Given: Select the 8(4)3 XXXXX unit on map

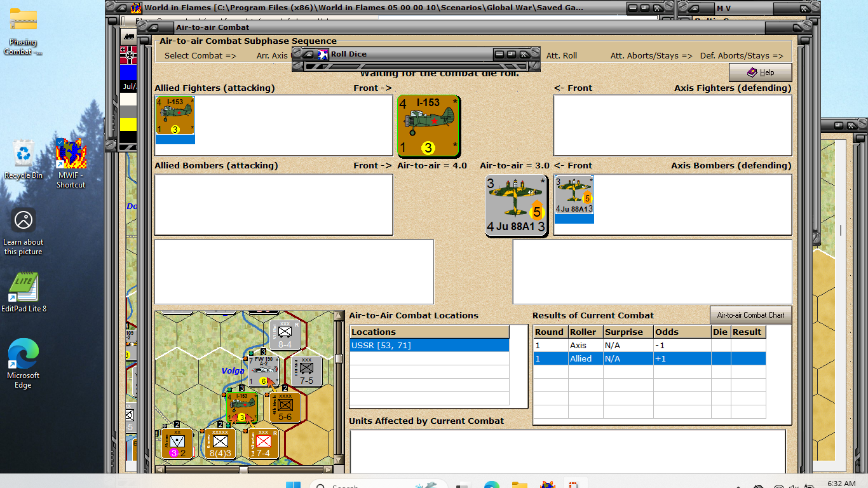Looking at the screenshot, I should [220, 444].
